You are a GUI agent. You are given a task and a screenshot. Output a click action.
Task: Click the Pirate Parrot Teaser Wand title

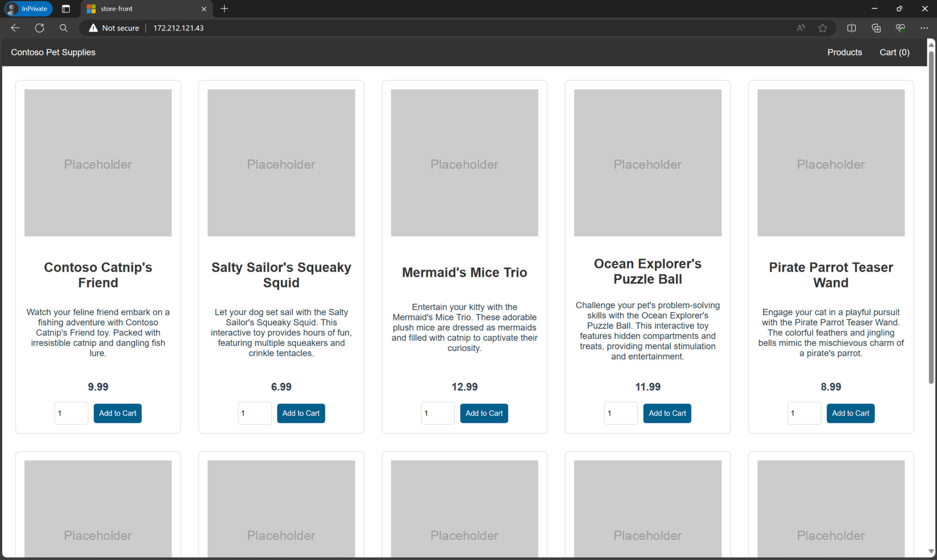tap(831, 275)
